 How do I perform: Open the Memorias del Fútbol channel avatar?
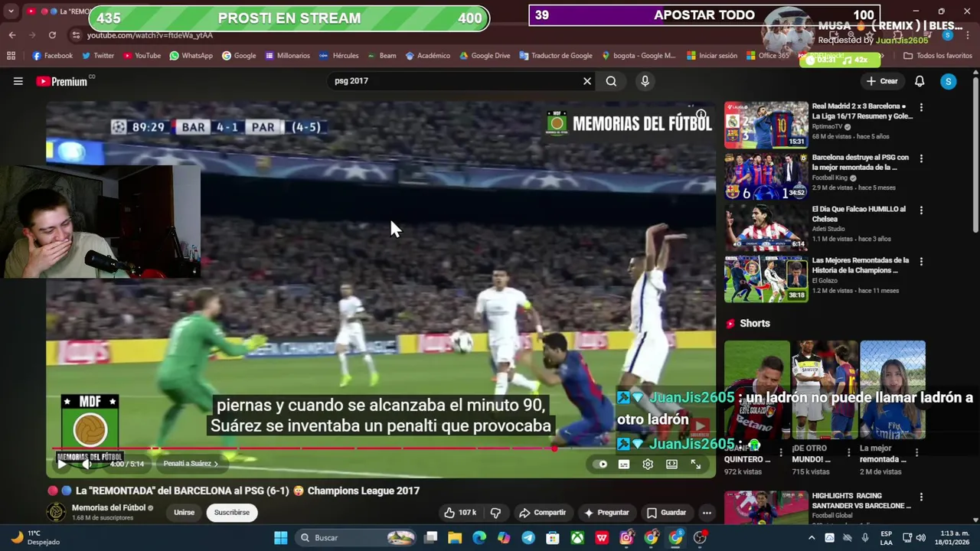[56, 513]
